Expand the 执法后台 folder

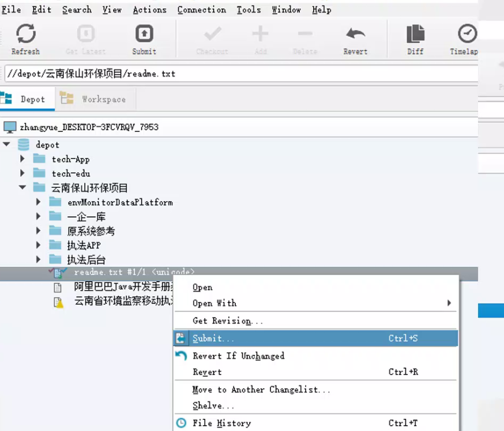point(38,260)
